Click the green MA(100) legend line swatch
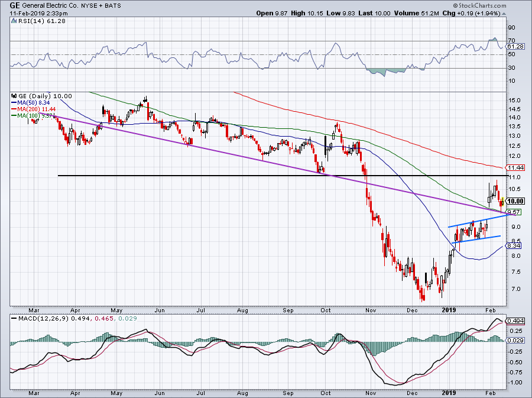532x398 pixels. tap(14, 116)
